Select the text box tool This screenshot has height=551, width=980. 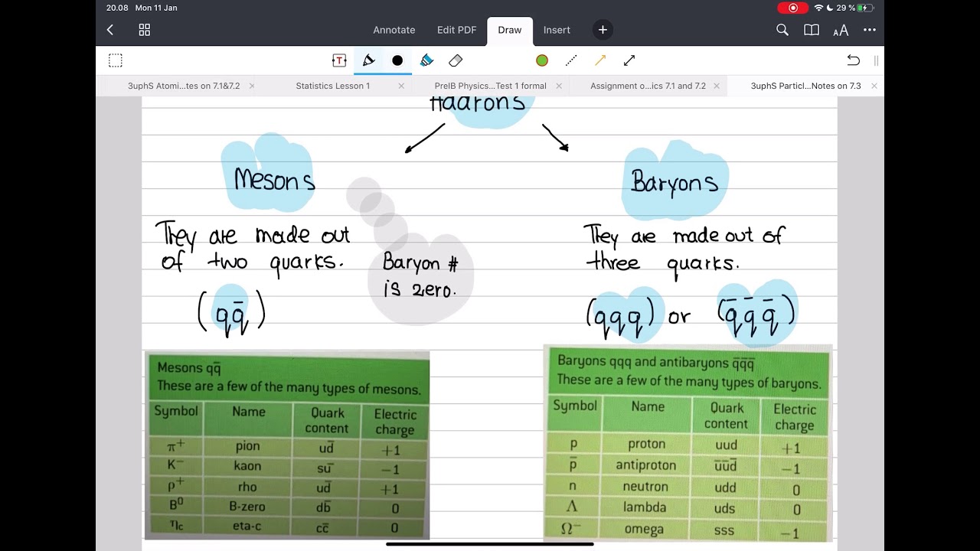339,60
